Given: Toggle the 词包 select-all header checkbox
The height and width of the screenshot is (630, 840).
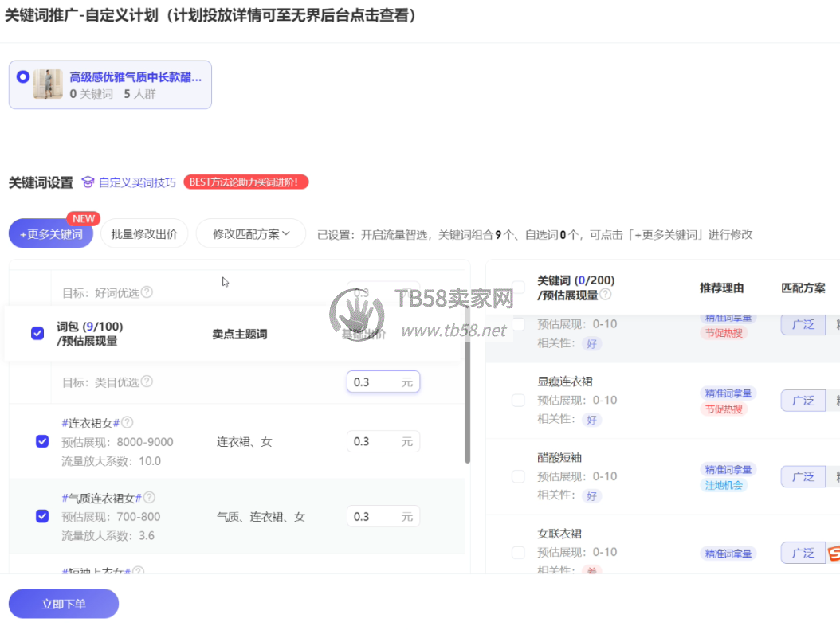Looking at the screenshot, I should pyautogui.click(x=37, y=334).
